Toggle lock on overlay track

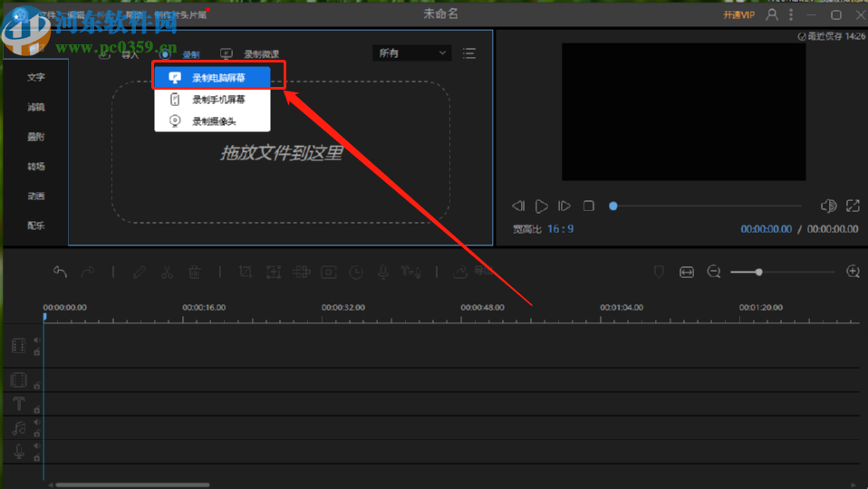pos(37,386)
